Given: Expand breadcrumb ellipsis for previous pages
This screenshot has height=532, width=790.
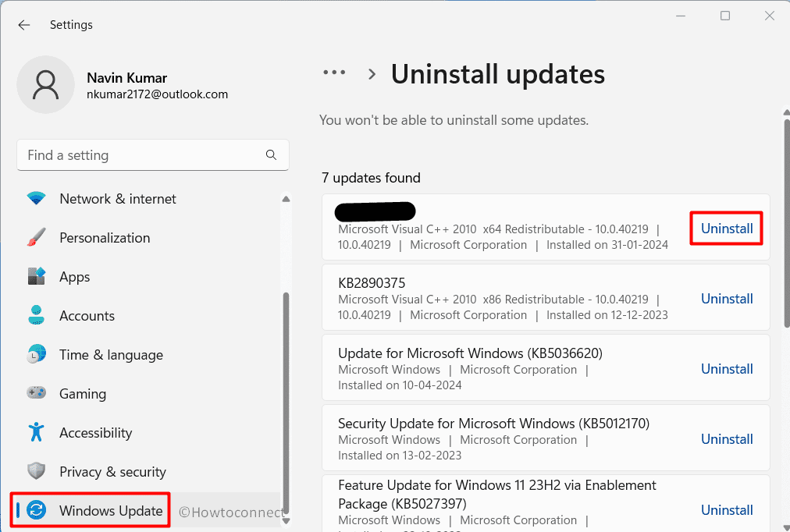Looking at the screenshot, I should coord(334,73).
